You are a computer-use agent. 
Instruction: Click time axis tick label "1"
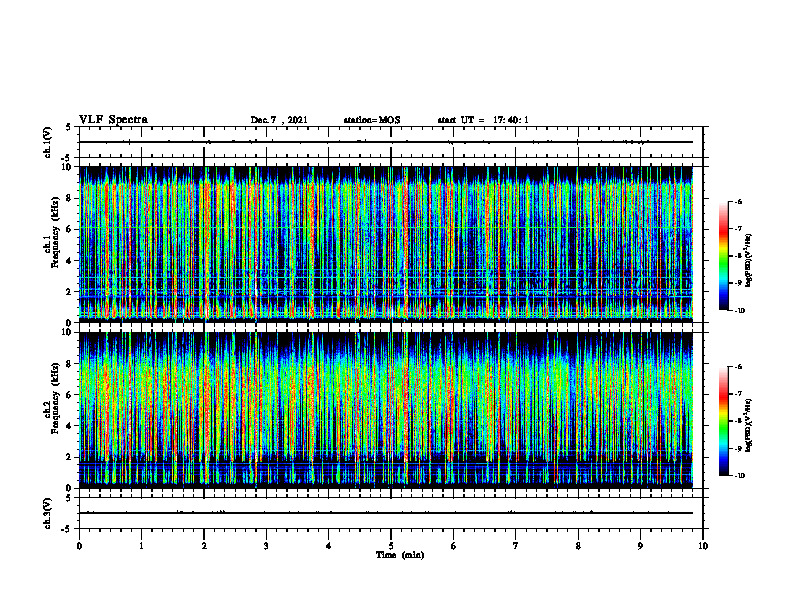[141, 546]
